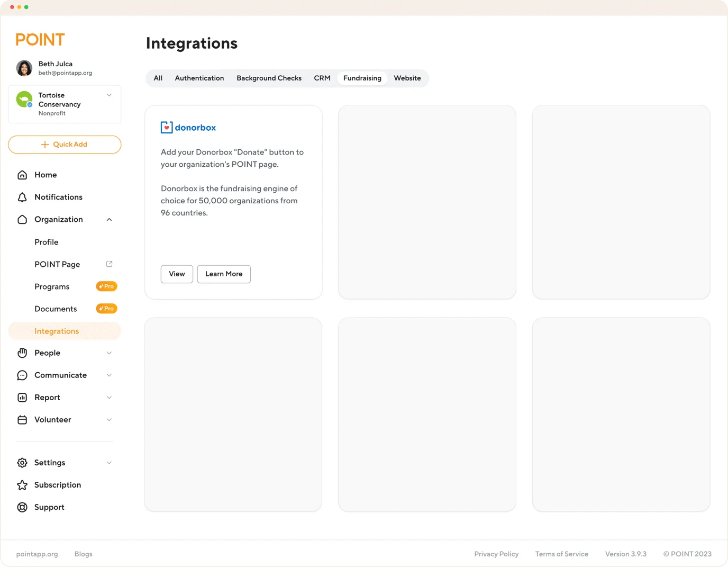Switch to the Authentication filter tab
Viewport: 728px width, 567px height.
(x=199, y=78)
